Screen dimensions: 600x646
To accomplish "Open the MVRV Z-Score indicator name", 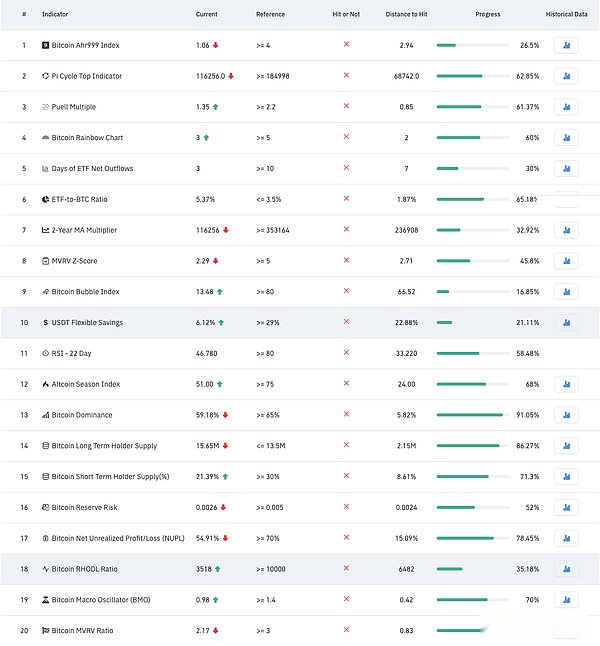I will tap(74, 261).
